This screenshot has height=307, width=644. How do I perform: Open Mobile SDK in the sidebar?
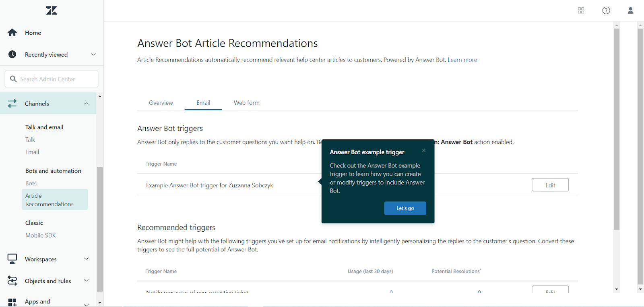click(x=41, y=235)
